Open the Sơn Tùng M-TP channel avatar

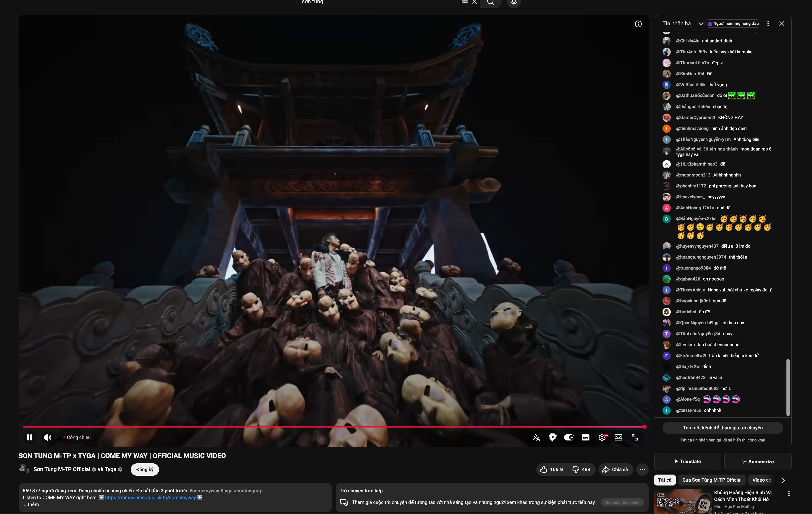(24, 469)
